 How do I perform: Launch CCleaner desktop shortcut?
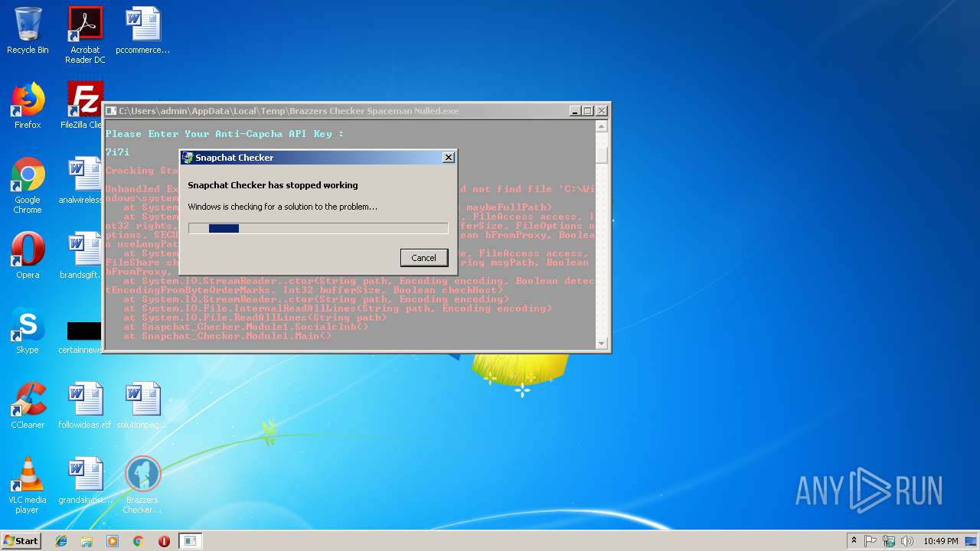tap(28, 406)
